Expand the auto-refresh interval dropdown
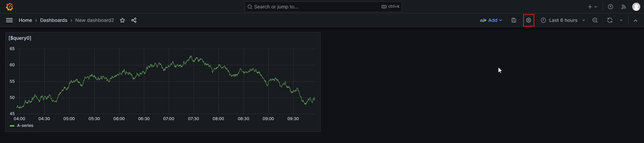 pos(621,20)
